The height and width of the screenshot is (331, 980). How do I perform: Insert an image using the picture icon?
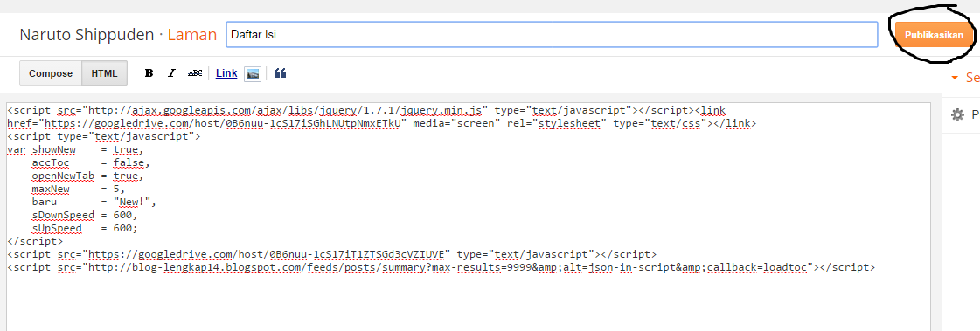point(253,73)
